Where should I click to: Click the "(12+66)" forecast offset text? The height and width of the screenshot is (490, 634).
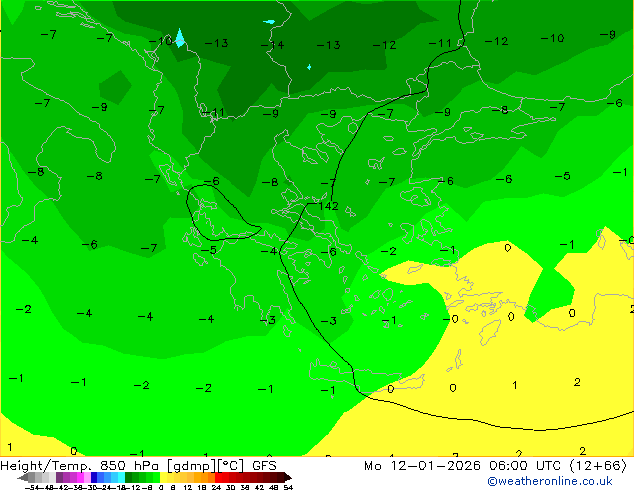pos(598,466)
